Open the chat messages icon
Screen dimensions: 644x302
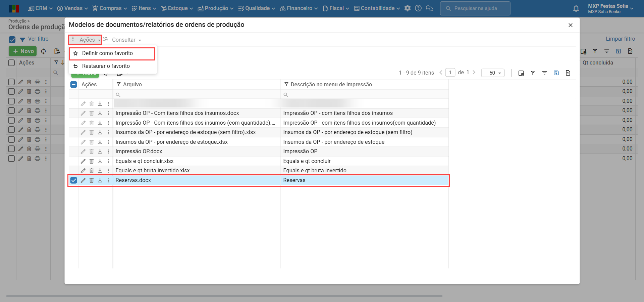pos(429,8)
